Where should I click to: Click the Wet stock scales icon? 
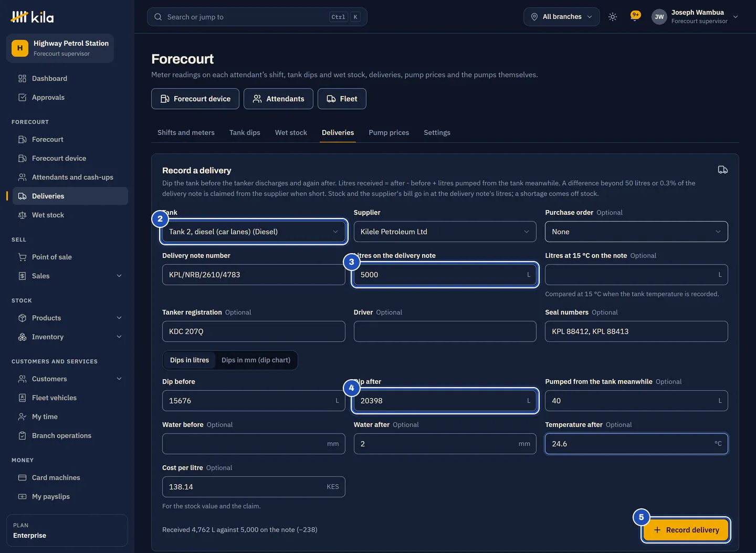click(x=22, y=215)
